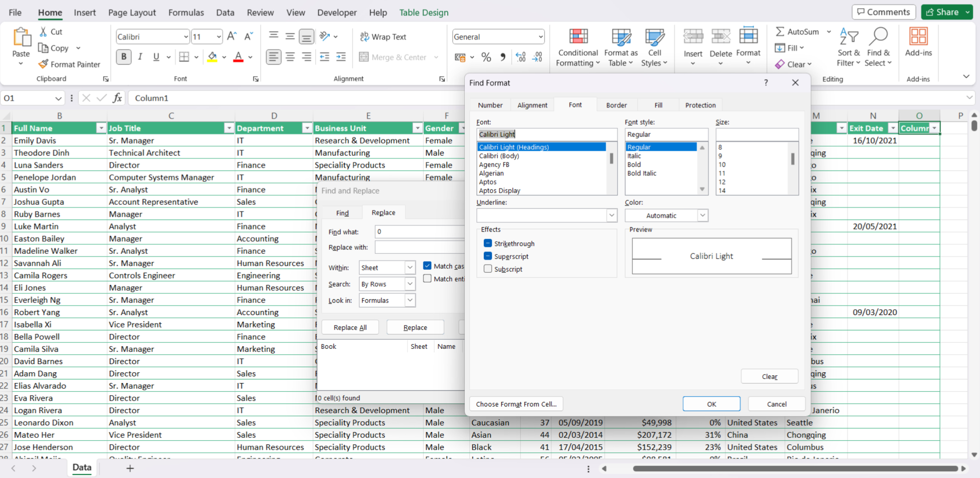Viewport: 980px width, 478px height.
Task: Click the Find what input field
Action: pyautogui.click(x=419, y=232)
